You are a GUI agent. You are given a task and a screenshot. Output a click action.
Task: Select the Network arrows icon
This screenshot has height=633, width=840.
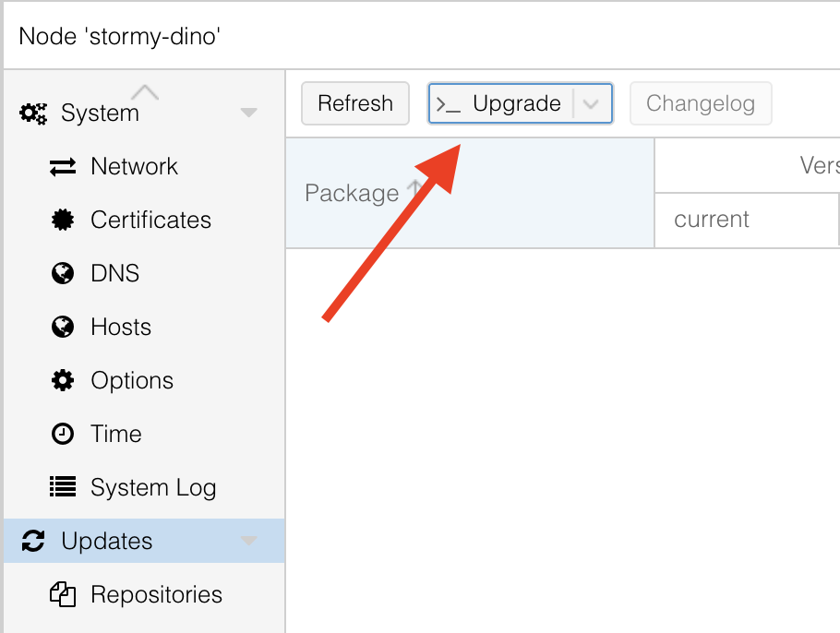pos(64,166)
